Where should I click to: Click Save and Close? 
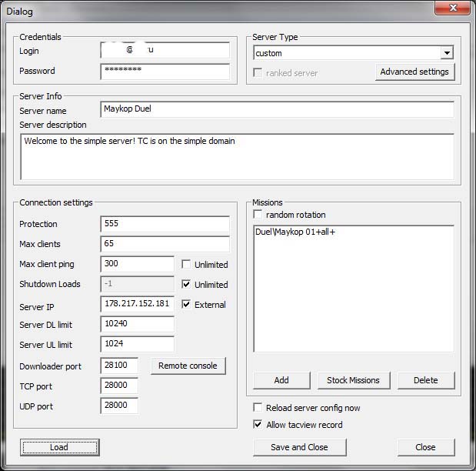(299, 447)
